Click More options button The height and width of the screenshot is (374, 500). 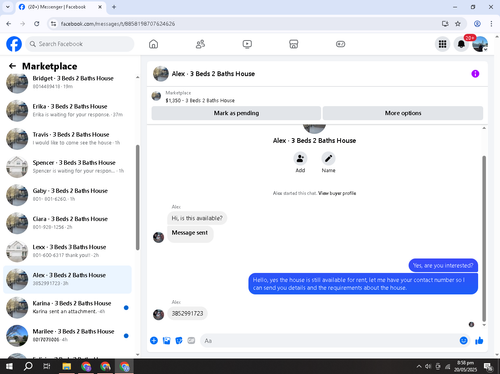pos(403,113)
